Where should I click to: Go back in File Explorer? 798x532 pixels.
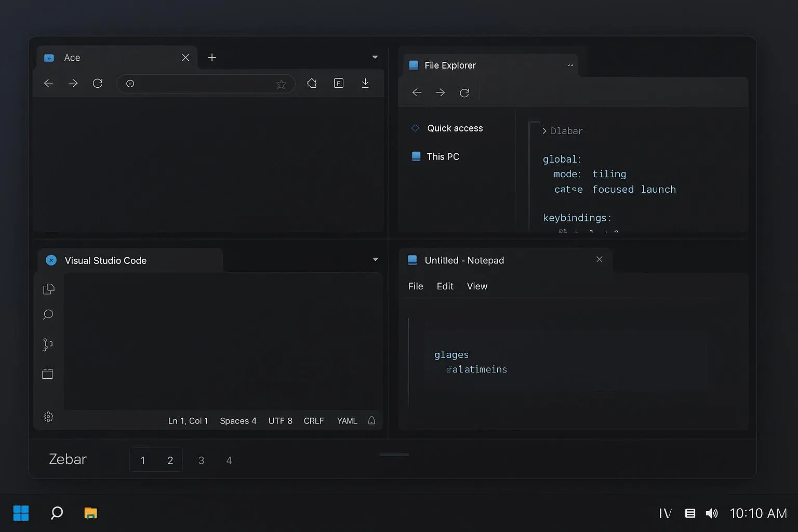tap(417, 92)
